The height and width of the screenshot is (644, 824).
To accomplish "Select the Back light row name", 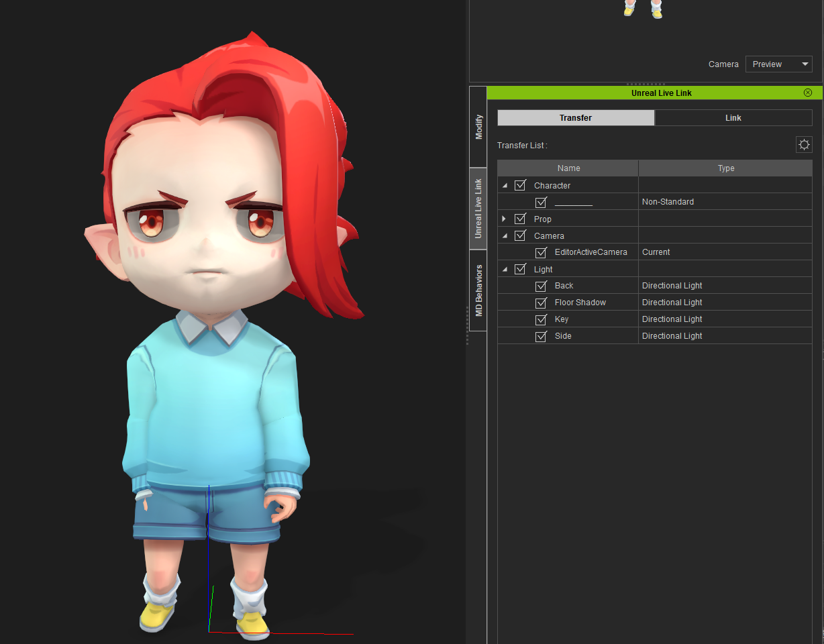I will (x=564, y=286).
